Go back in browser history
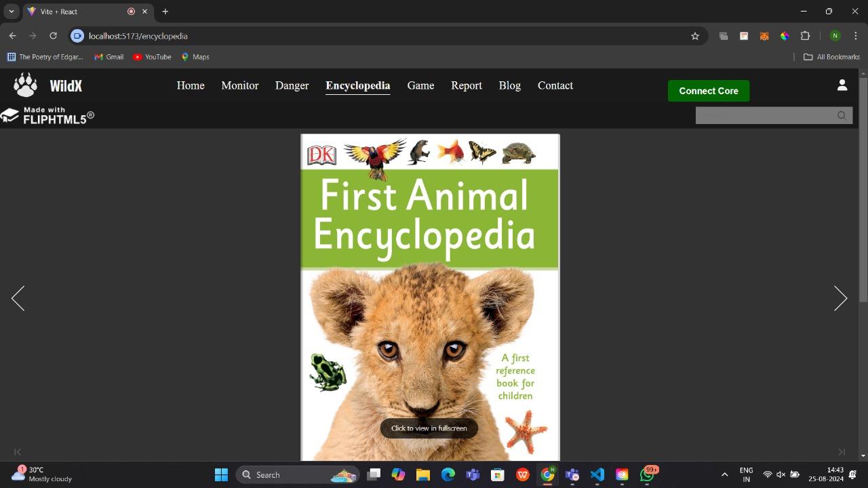Image resolution: width=868 pixels, height=488 pixels. pyautogui.click(x=12, y=36)
